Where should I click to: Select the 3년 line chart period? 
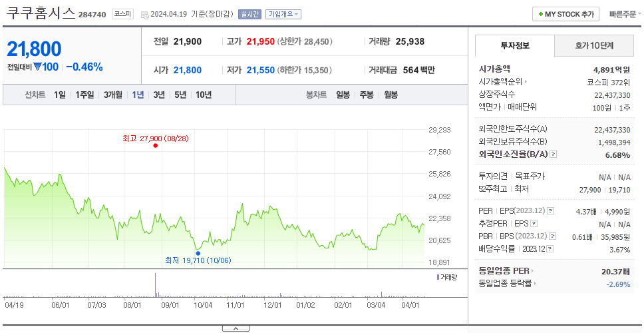159,95
